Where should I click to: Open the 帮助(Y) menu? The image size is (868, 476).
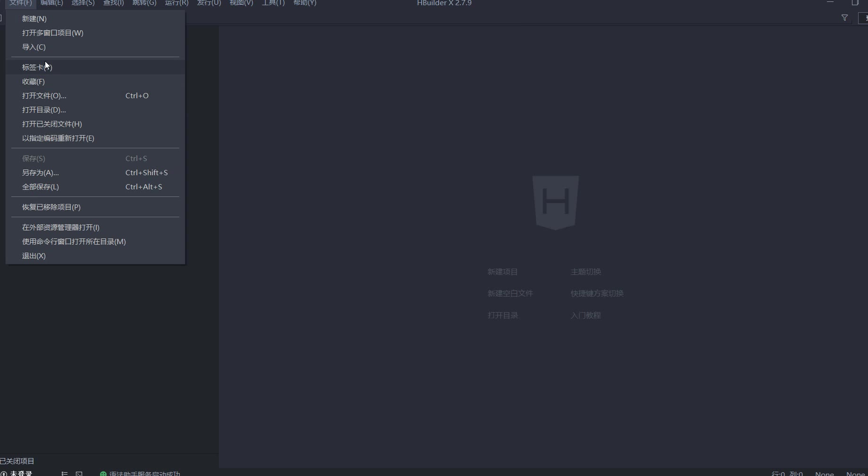click(305, 3)
